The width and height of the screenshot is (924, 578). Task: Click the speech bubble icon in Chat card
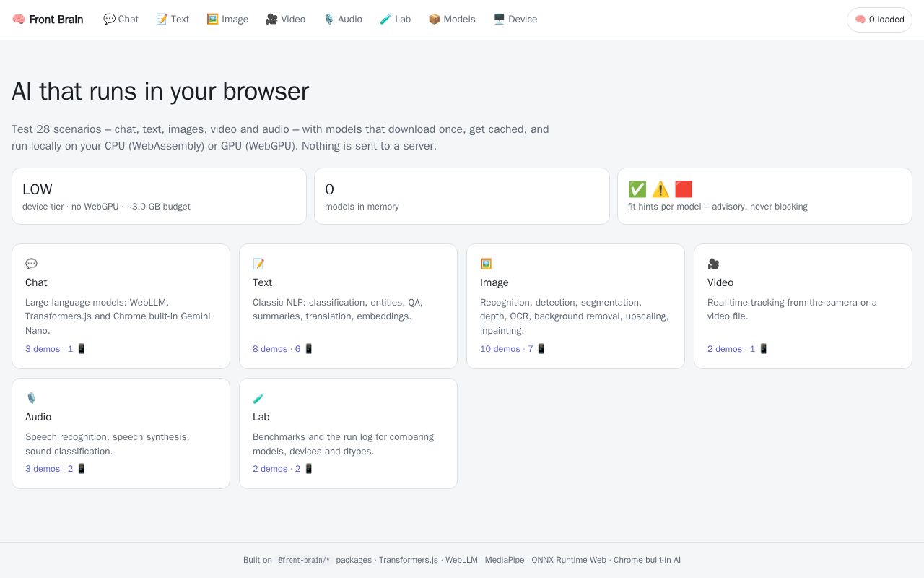click(31, 264)
